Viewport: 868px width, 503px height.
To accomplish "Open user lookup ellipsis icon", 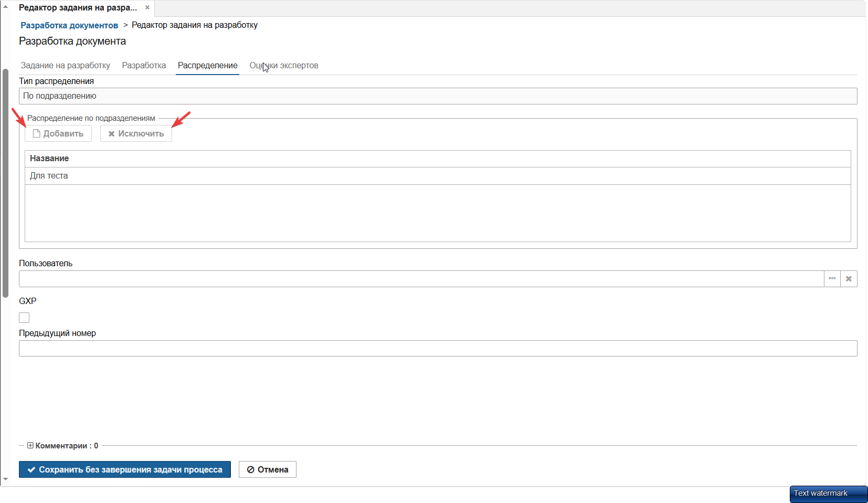I will (x=832, y=279).
